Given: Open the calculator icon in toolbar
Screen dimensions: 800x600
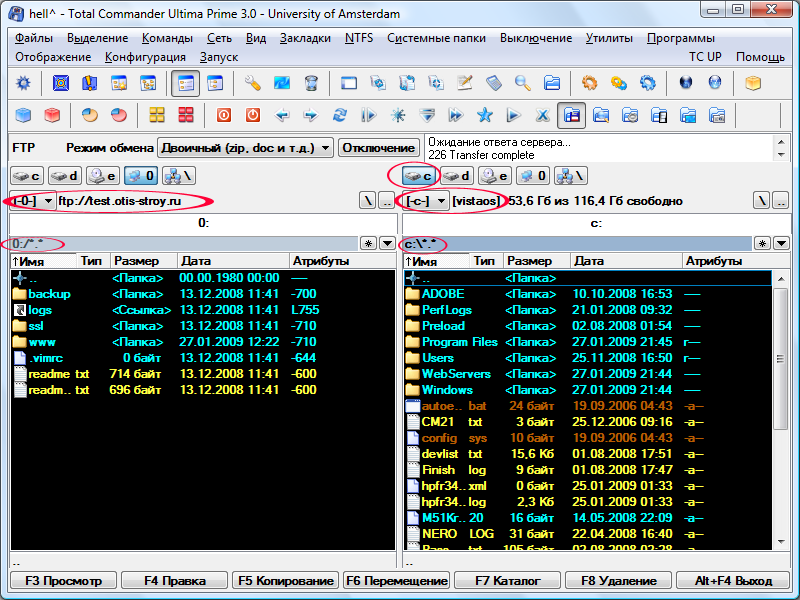Looking at the screenshot, I should (493, 83).
